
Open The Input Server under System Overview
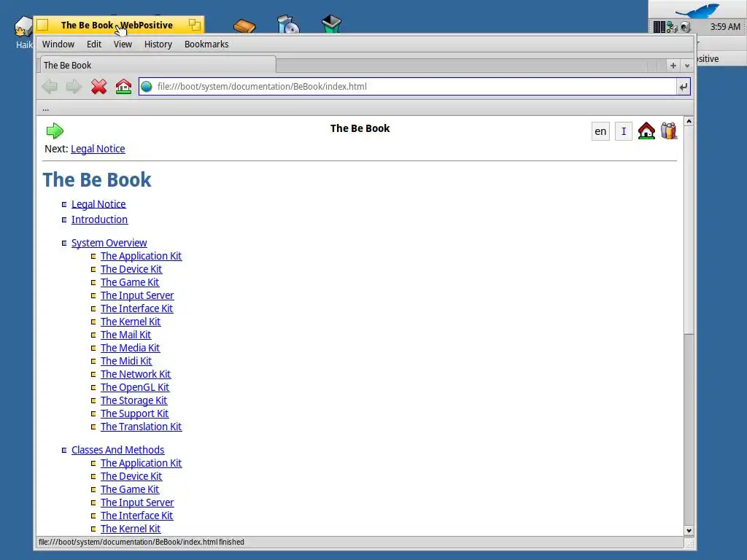137,296
